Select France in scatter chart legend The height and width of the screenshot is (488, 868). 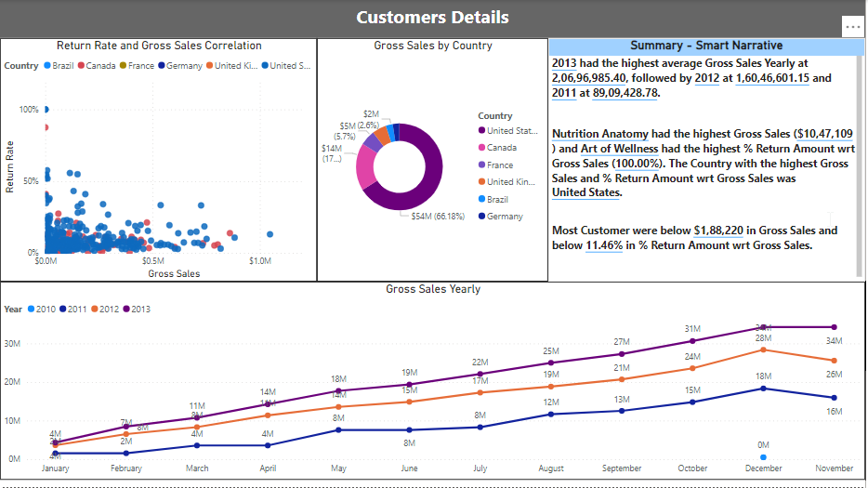137,65
